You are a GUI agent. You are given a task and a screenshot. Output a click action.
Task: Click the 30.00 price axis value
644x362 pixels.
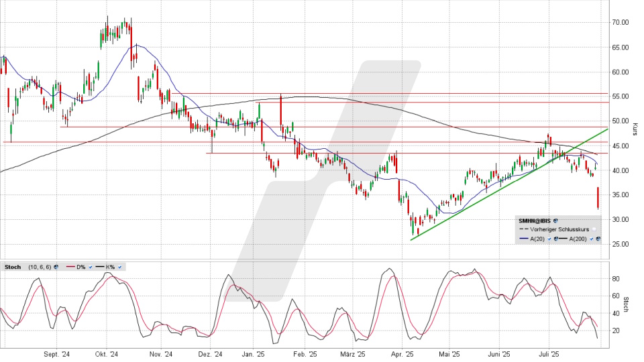tap(620, 219)
